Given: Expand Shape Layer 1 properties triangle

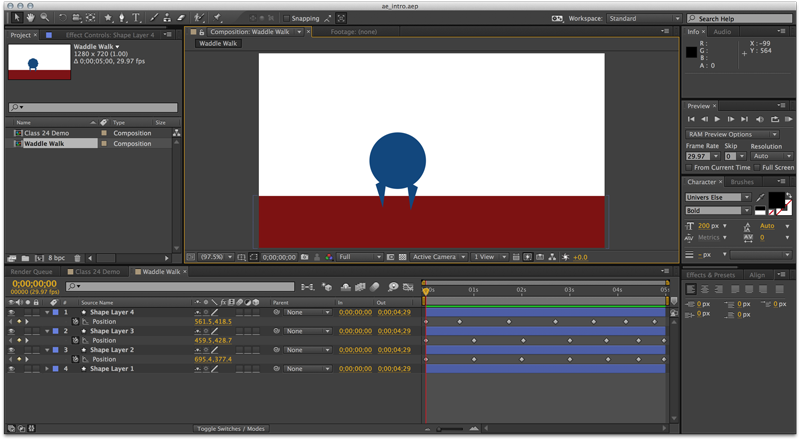Looking at the screenshot, I should [46, 369].
